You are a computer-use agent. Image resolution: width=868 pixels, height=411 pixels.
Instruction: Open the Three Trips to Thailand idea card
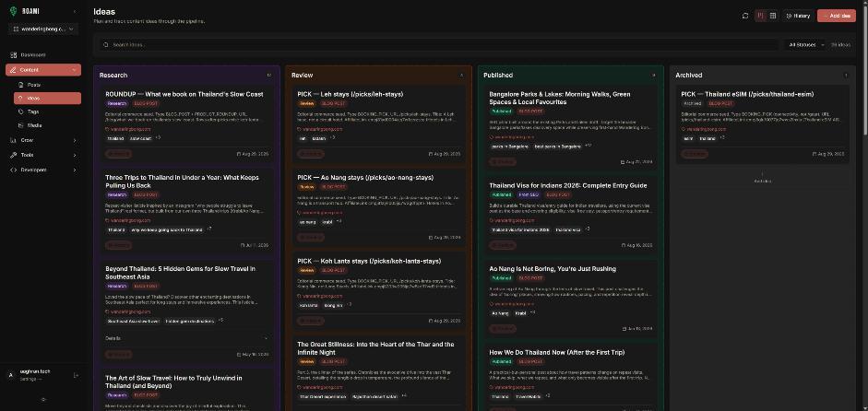[x=182, y=182]
